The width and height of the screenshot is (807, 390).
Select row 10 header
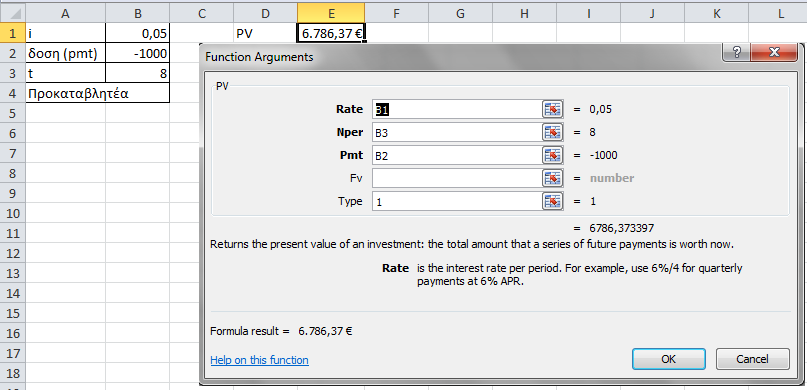[x=13, y=214]
